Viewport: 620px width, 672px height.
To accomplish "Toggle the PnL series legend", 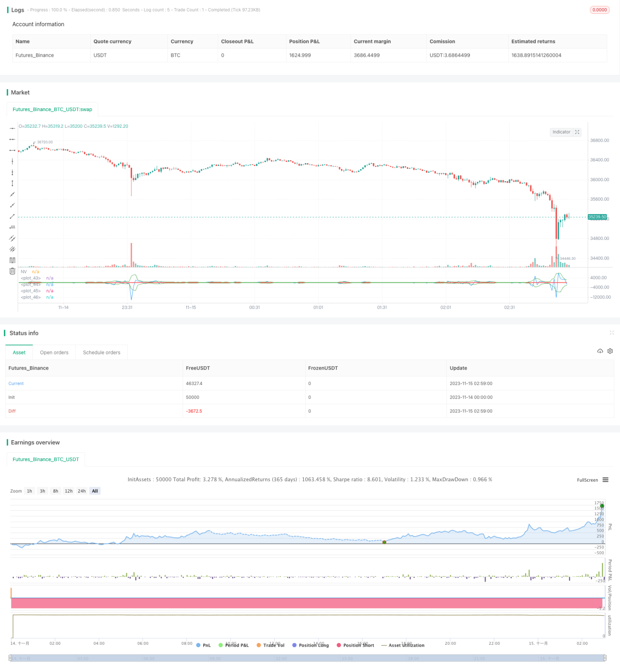I will 203,645.
